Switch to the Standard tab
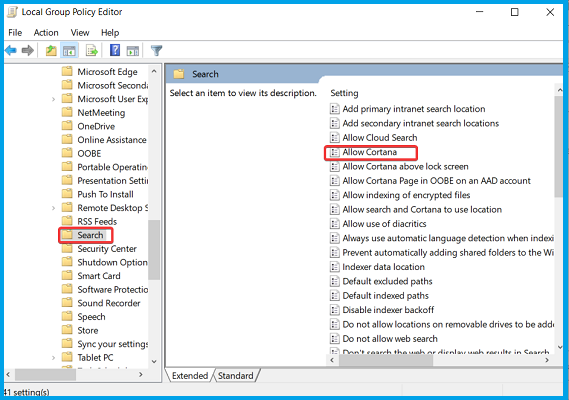Screen dimensions: 569x400 [236, 376]
